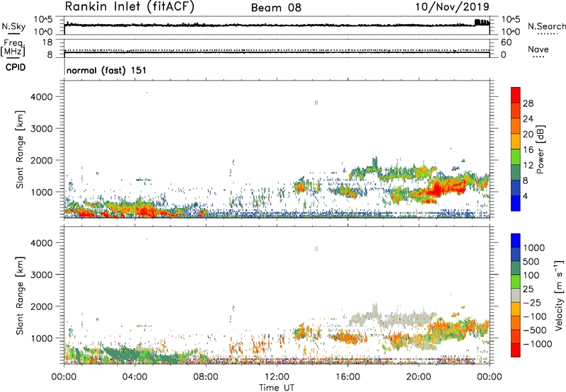Click the '2000' tick on velocity panel
Screen dimensions: 566x392
click(x=41, y=306)
